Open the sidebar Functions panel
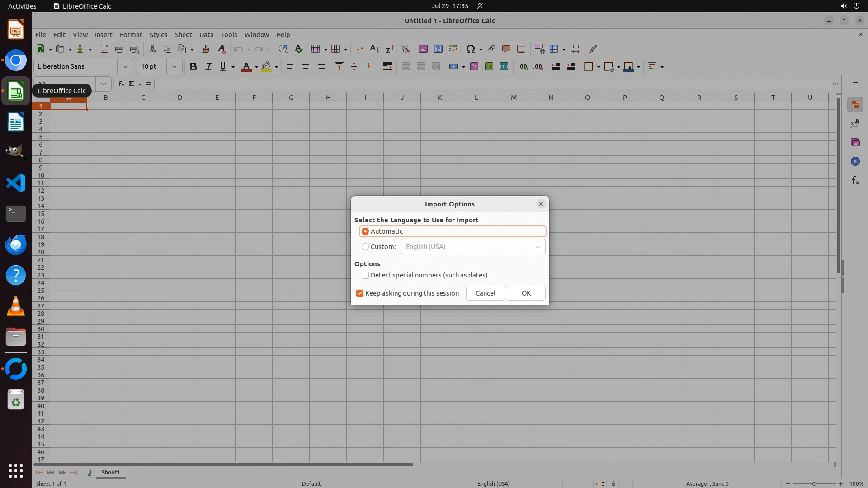Screen dimensions: 868x488 (855, 181)
